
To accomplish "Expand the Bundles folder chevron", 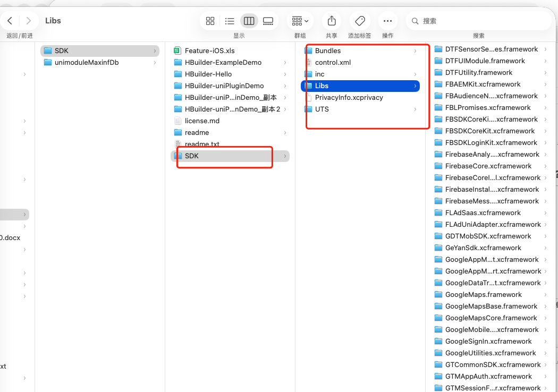I will click(415, 51).
